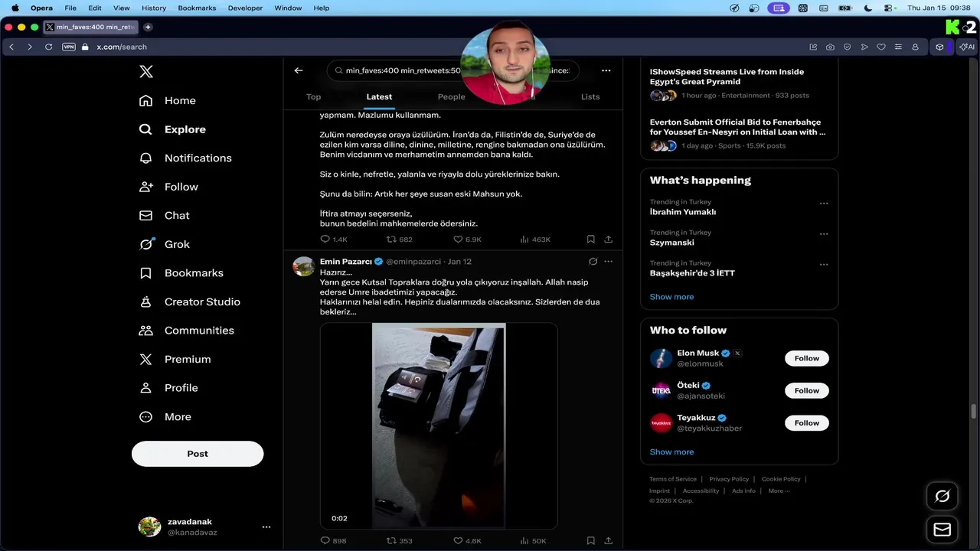Switch to the People tab
Image resolution: width=980 pixels, height=551 pixels.
[x=452, y=96]
